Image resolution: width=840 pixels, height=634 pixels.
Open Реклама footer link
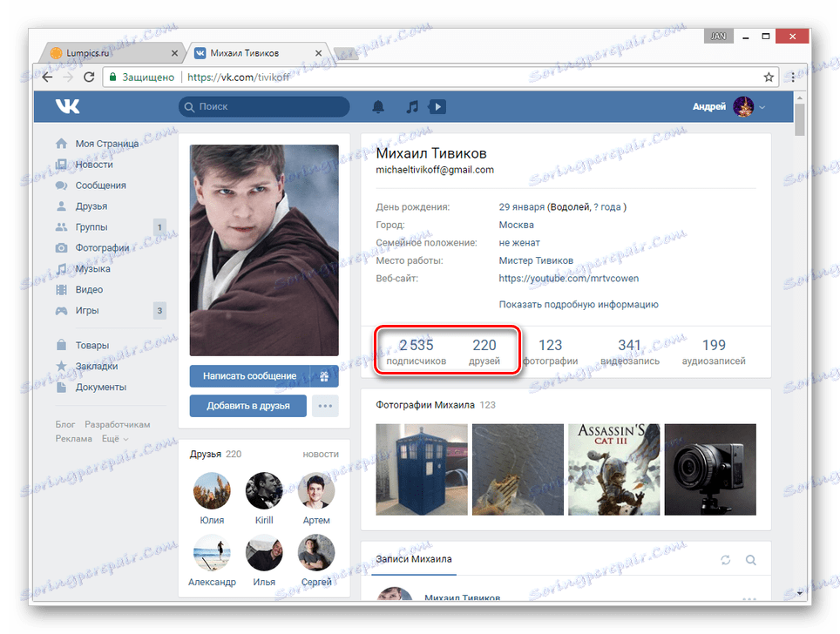[x=74, y=439]
